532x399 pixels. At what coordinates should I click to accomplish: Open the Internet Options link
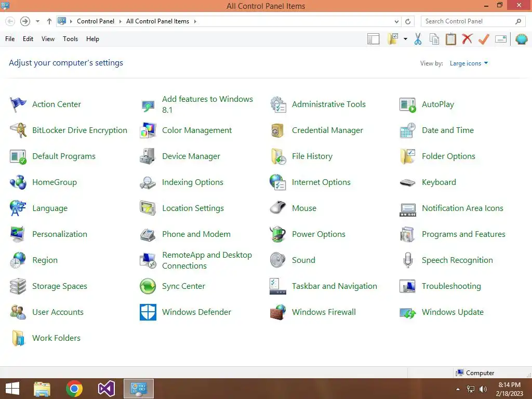pyautogui.click(x=321, y=182)
